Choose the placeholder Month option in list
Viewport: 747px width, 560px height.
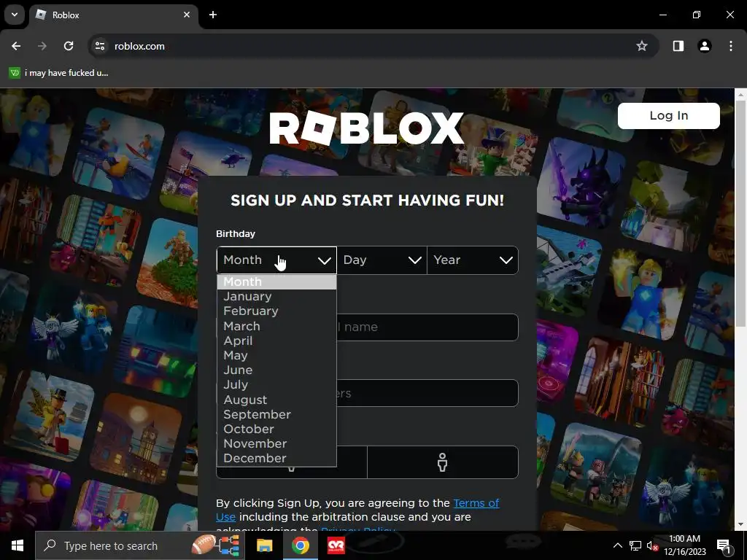[276, 282]
